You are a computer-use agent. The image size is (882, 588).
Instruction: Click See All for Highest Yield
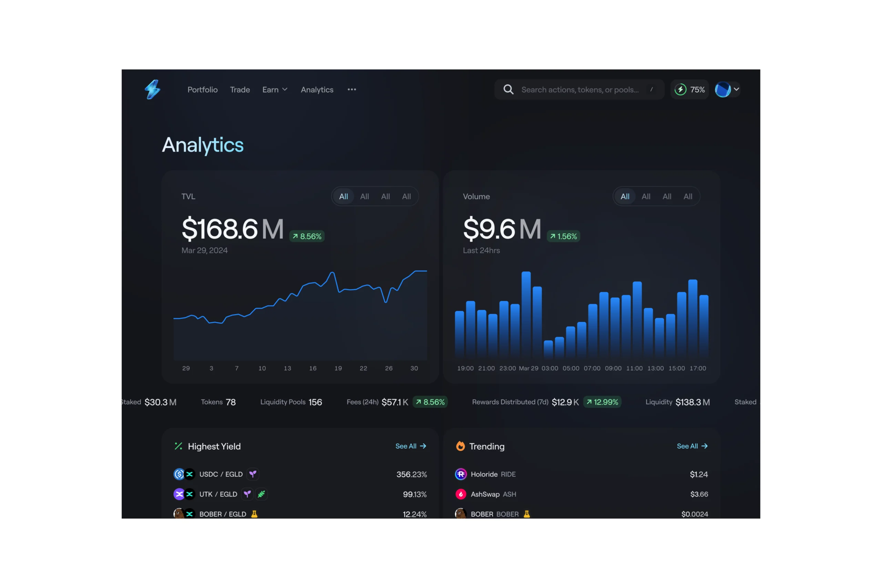(410, 446)
